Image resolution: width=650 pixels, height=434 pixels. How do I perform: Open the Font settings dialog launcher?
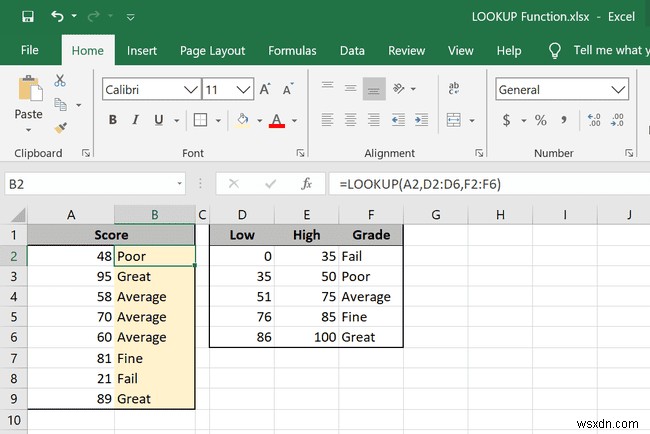coord(301,153)
